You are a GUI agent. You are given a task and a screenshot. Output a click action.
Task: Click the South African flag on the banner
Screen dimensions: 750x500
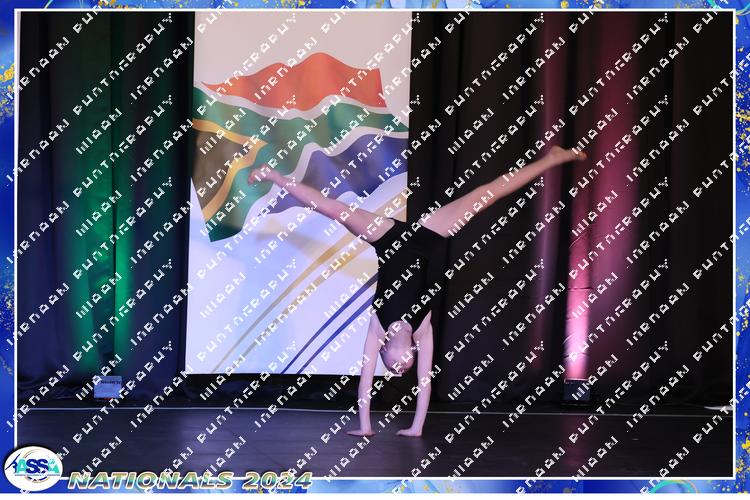click(290, 130)
